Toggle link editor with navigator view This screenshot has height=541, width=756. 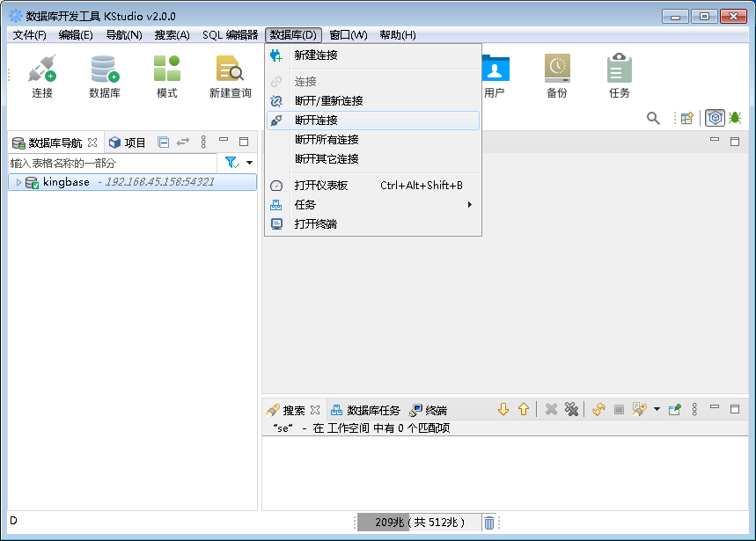coord(183,141)
